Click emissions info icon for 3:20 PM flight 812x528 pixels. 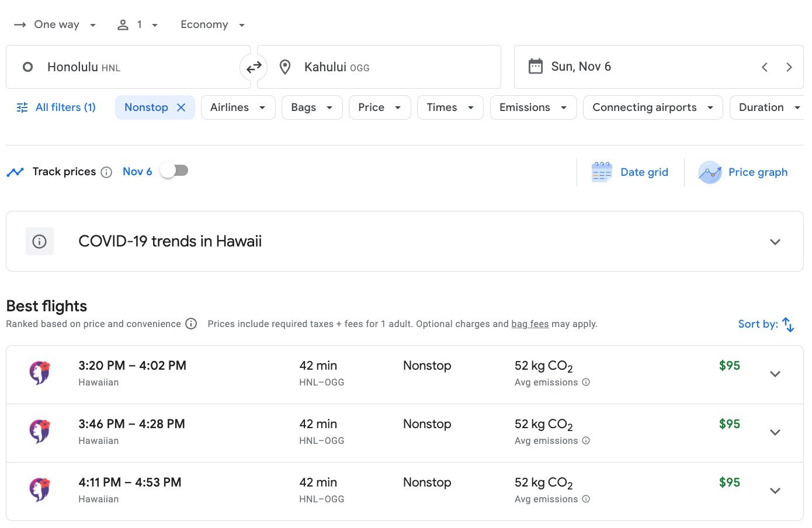pyautogui.click(x=586, y=383)
